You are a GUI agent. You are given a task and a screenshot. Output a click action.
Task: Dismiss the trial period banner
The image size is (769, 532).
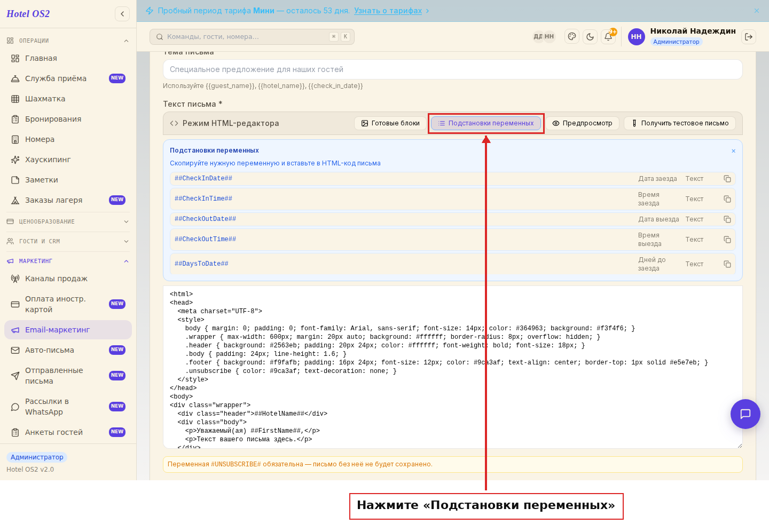tap(757, 11)
